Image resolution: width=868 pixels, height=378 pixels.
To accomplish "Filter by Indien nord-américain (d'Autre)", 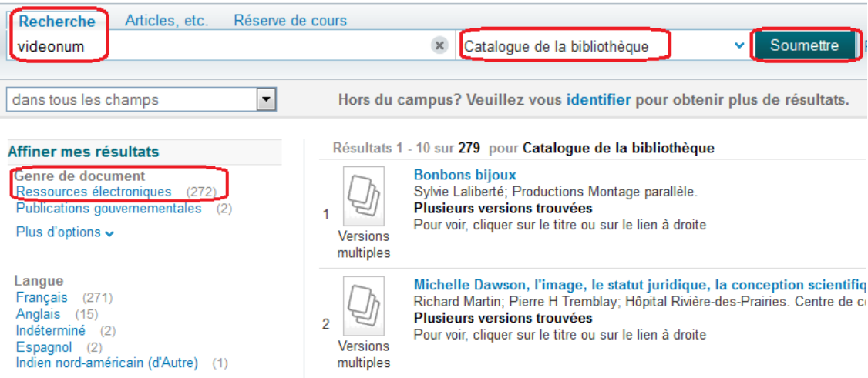I will pos(107,363).
